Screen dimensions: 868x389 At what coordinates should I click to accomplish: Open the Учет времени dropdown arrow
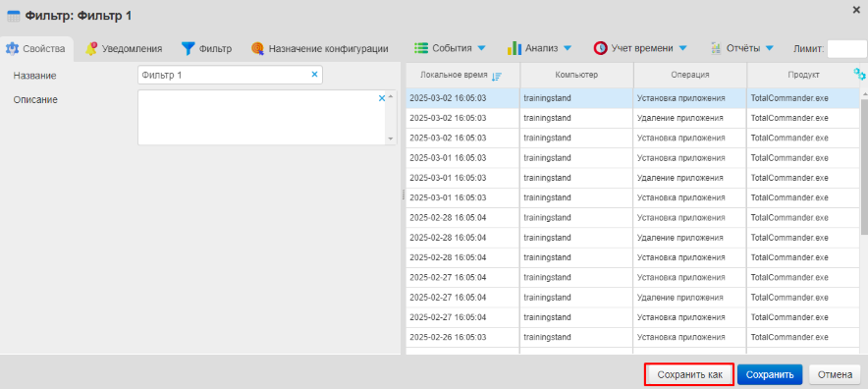coord(682,48)
